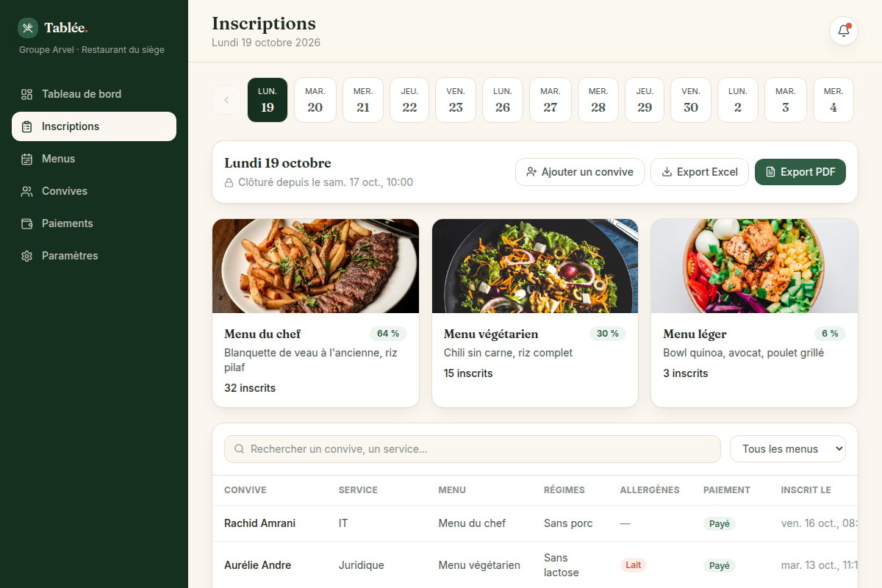Open the Tableau de bord page
Screen dimensions: 882x588
click(x=94, y=94)
